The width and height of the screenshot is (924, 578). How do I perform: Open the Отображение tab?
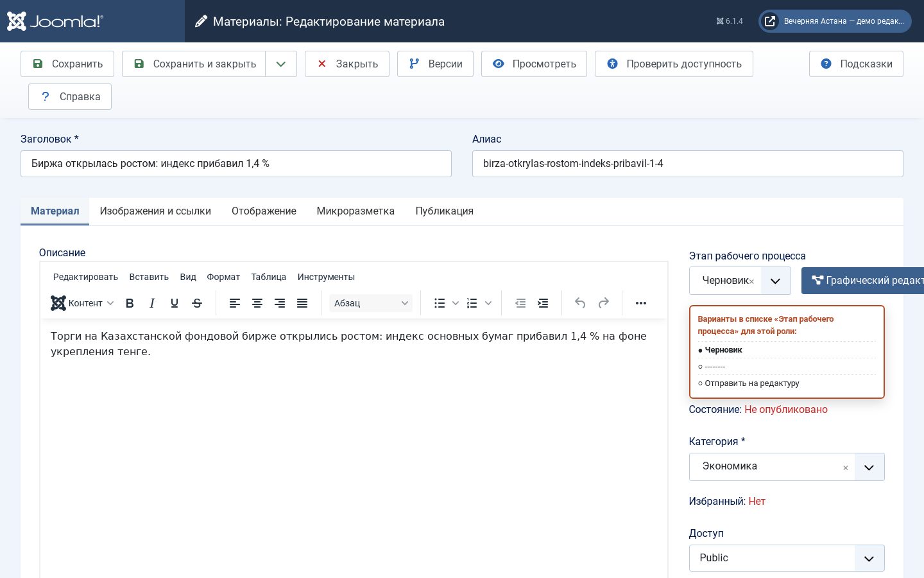264,211
